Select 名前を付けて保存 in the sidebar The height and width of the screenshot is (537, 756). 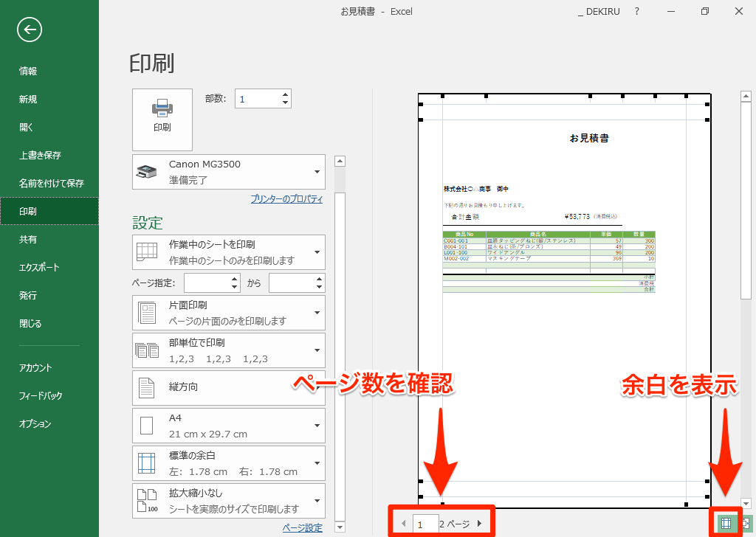pyautogui.click(x=51, y=183)
